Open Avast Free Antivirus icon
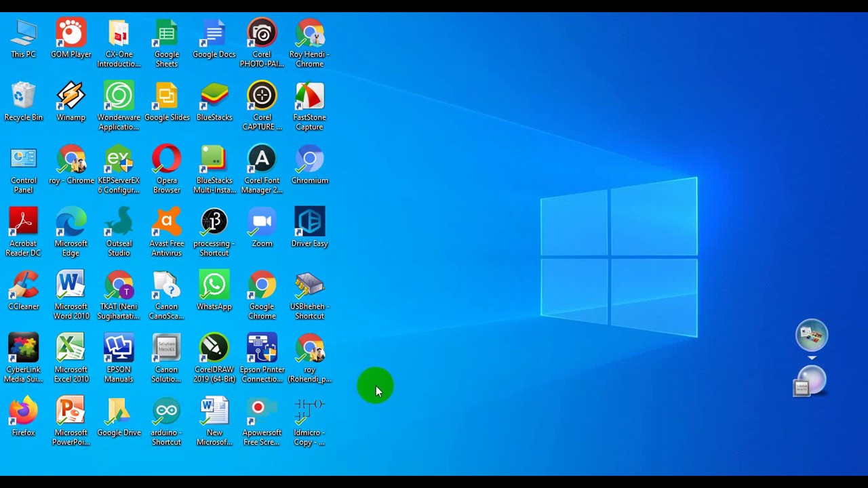The height and width of the screenshot is (488, 868). click(167, 233)
